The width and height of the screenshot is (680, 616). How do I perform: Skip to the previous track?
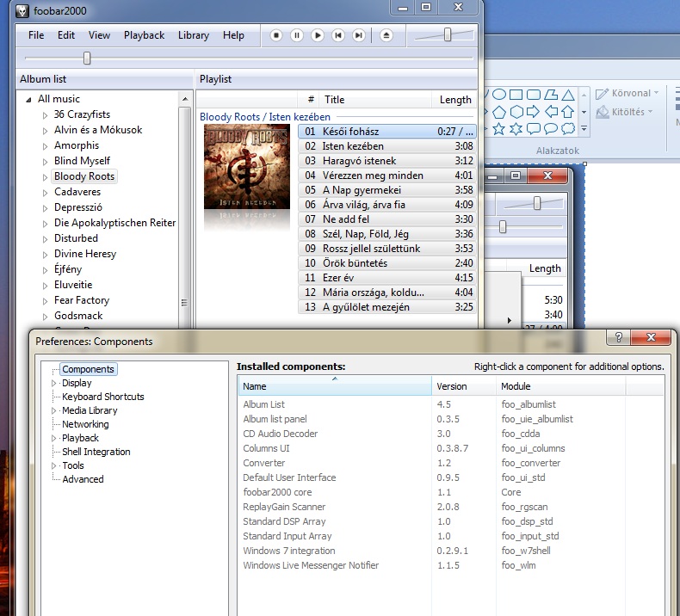click(338, 35)
